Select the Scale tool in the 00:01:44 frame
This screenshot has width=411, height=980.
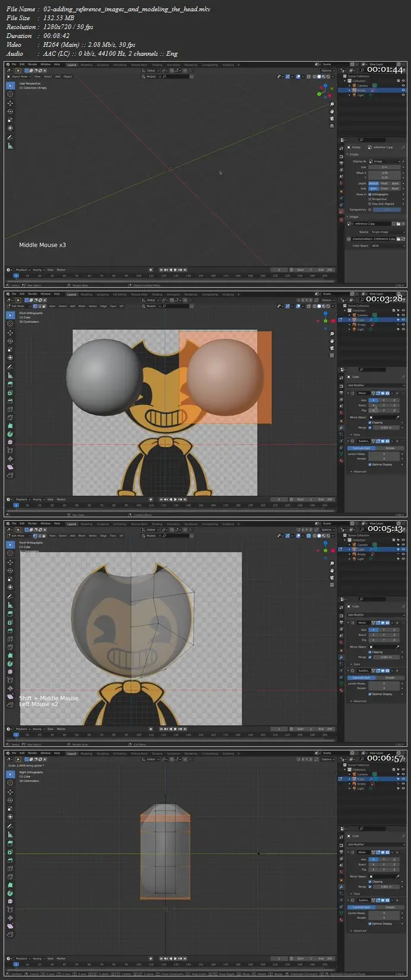pyautogui.click(x=10, y=120)
